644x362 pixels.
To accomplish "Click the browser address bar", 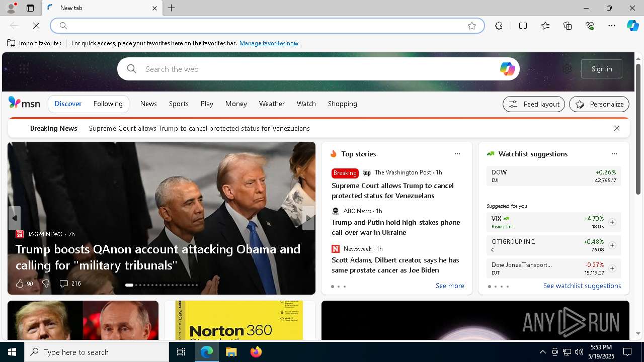I will click(267, 26).
